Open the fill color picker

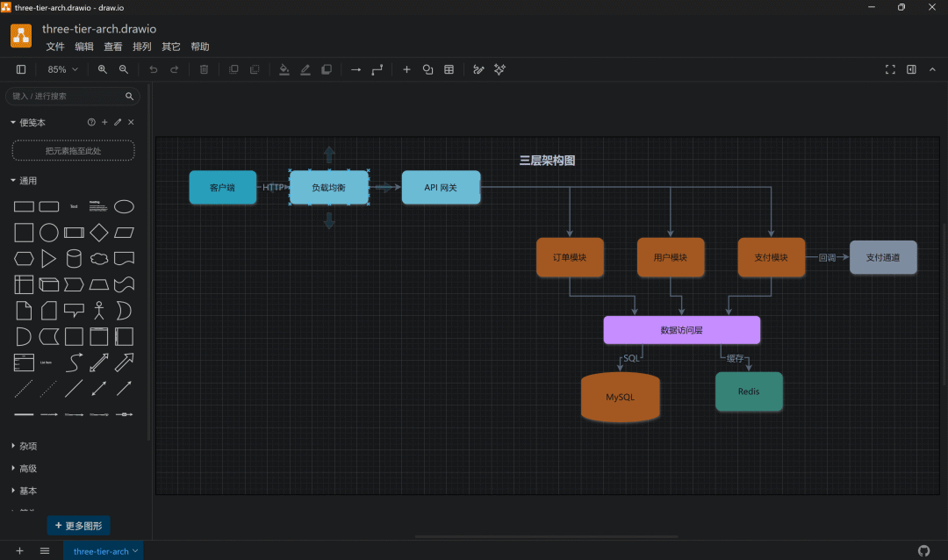point(284,69)
